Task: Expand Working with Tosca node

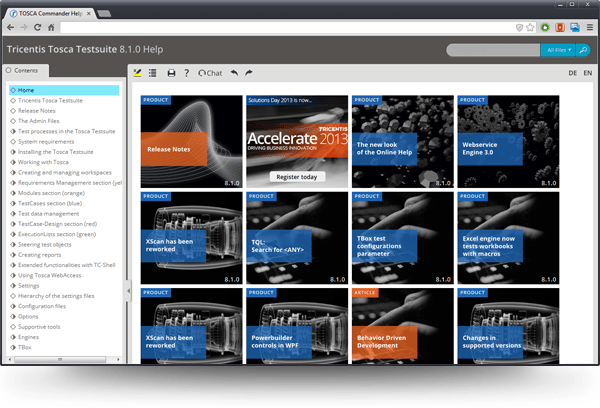Action: [13, 162]
